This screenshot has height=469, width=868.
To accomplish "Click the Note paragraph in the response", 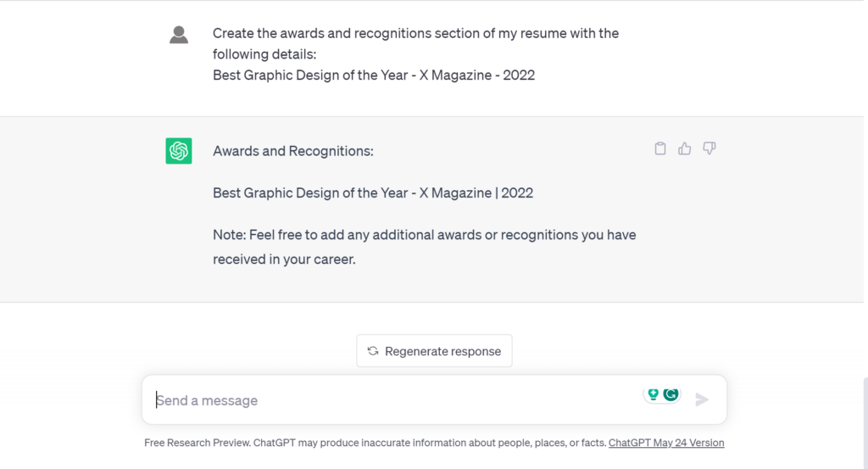I will point(424,247).
